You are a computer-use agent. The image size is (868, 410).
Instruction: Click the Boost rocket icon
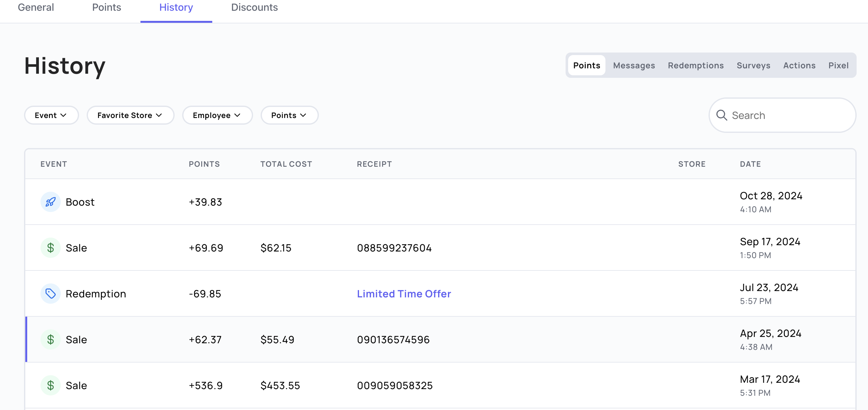(51, 202)
